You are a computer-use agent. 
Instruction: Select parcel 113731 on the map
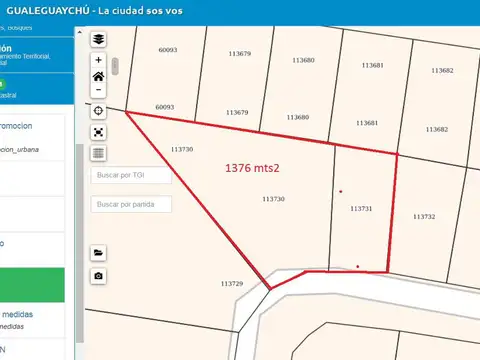(361, 209)
